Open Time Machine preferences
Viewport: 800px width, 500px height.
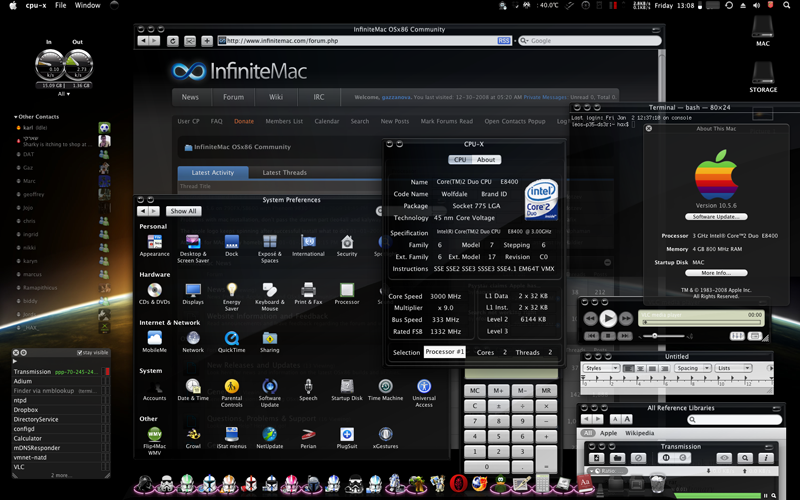pyautogui.click(x=385, y=387)
